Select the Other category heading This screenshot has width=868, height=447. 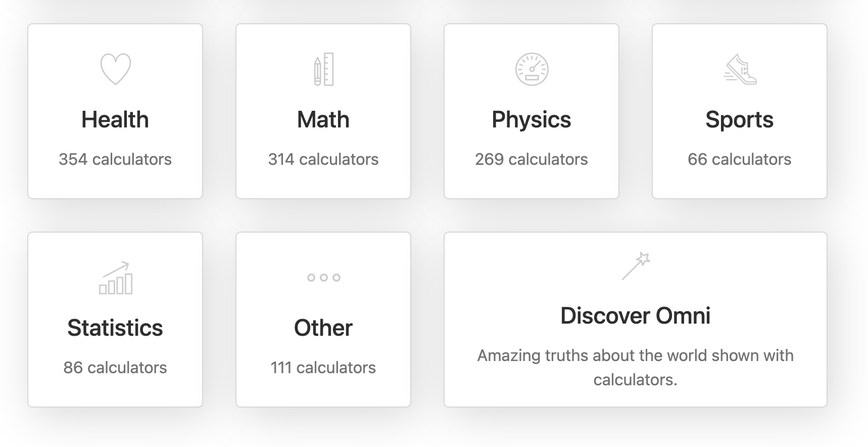pos(323,328)
